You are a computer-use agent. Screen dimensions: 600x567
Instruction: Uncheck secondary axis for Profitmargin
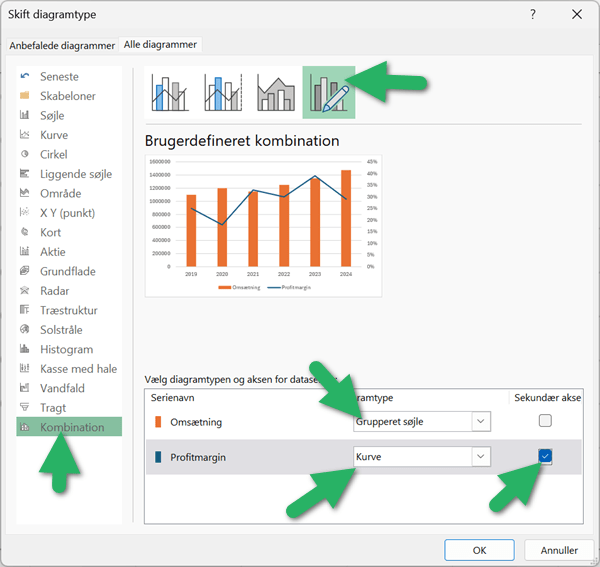click(545, 457)
